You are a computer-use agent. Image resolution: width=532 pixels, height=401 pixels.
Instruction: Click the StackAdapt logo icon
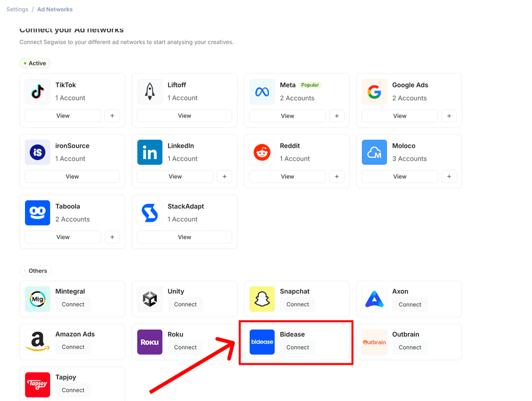[149, 213]
